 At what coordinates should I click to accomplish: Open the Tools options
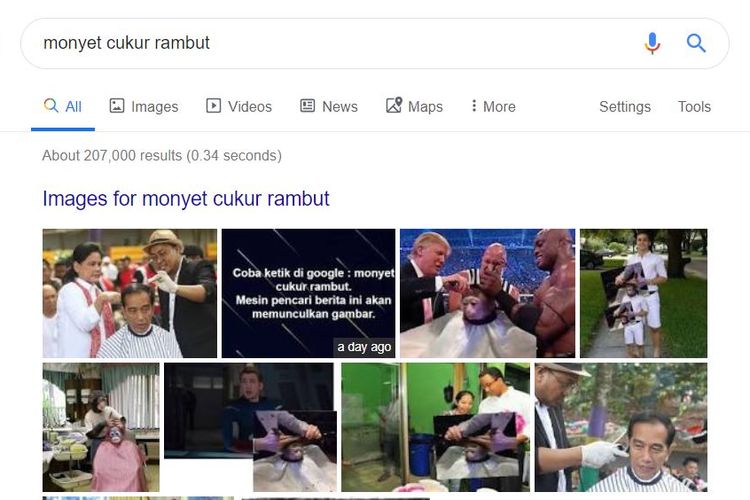pos(694,106)
